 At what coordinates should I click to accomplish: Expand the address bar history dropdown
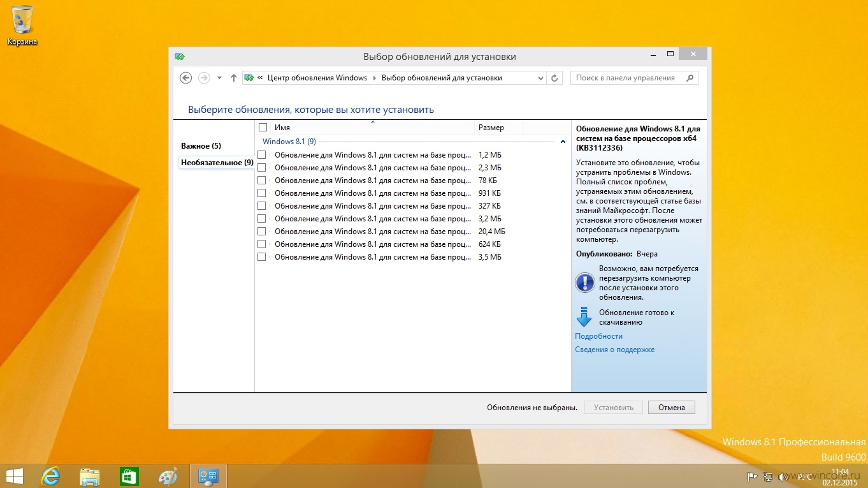pos(540,78)
